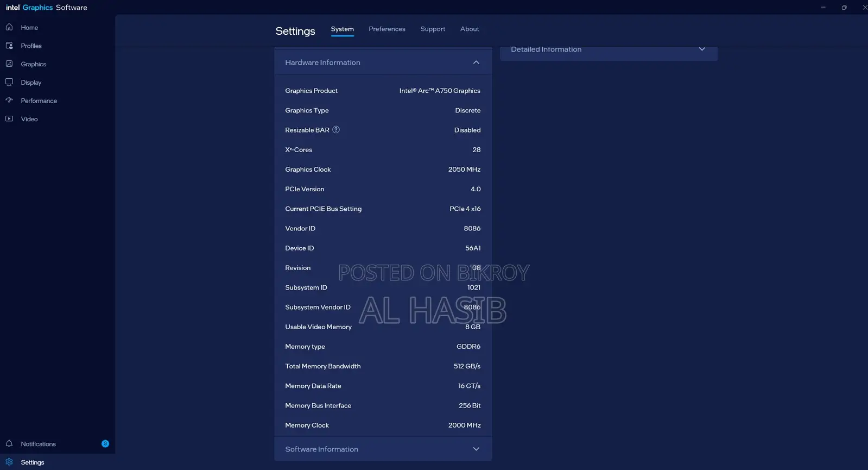Click the Video play icon

pos(9,118)
